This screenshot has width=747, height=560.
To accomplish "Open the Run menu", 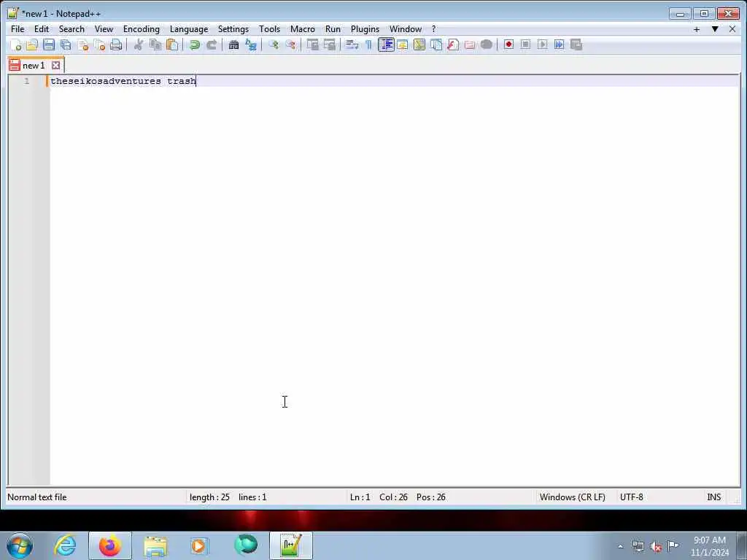I will coord(333,29).
